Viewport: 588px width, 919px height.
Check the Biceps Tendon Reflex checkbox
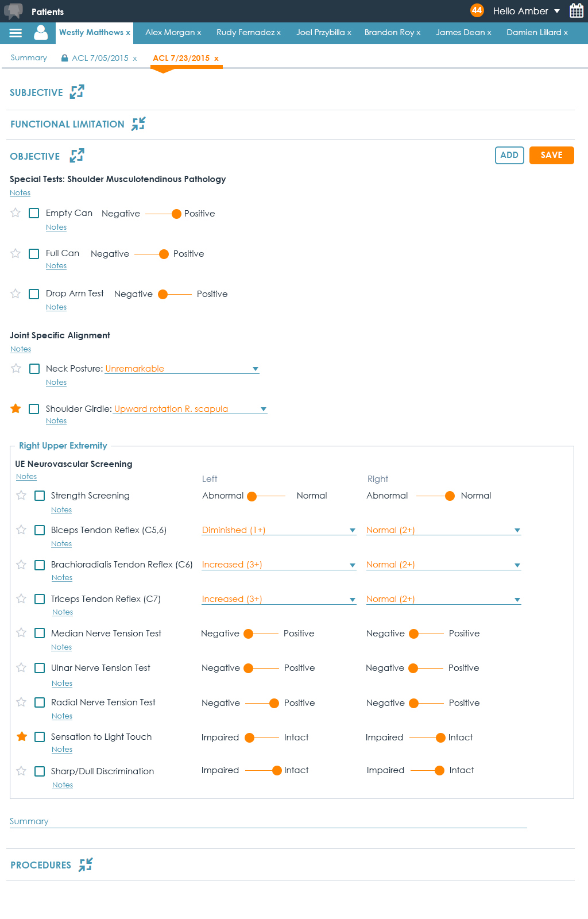40,530
